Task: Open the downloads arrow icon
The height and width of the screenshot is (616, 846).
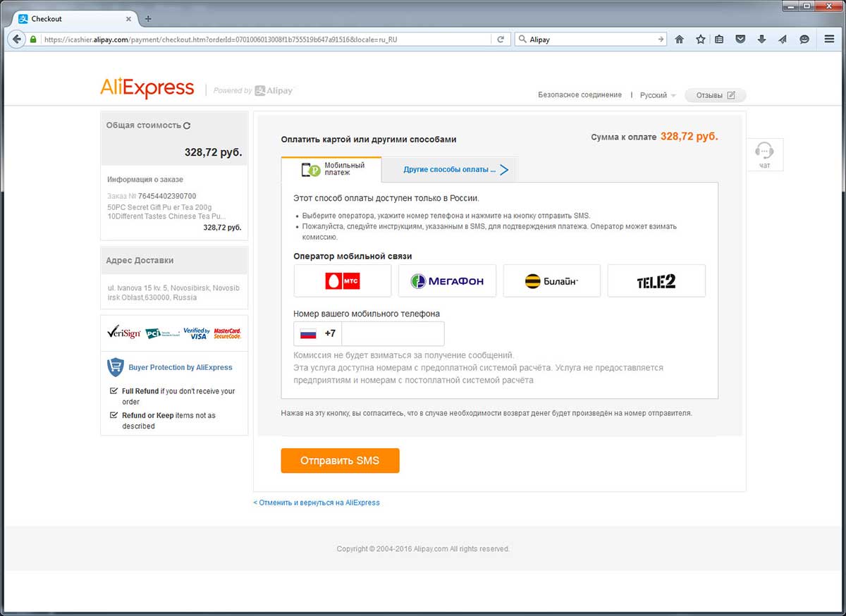Action: (x=761, y=39)
